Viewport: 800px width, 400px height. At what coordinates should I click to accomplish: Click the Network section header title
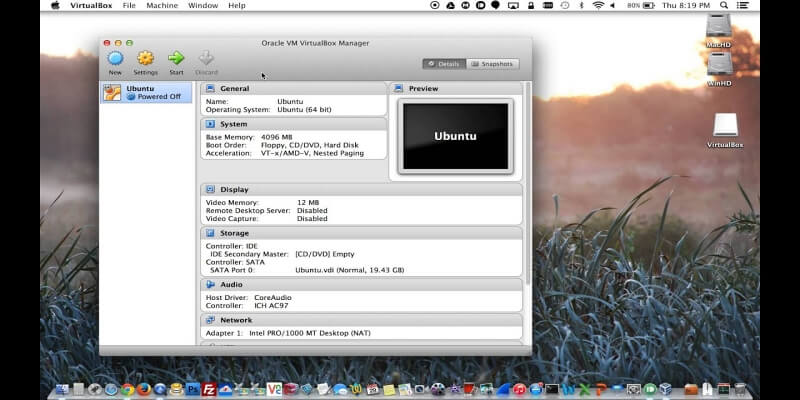point(236,320)
